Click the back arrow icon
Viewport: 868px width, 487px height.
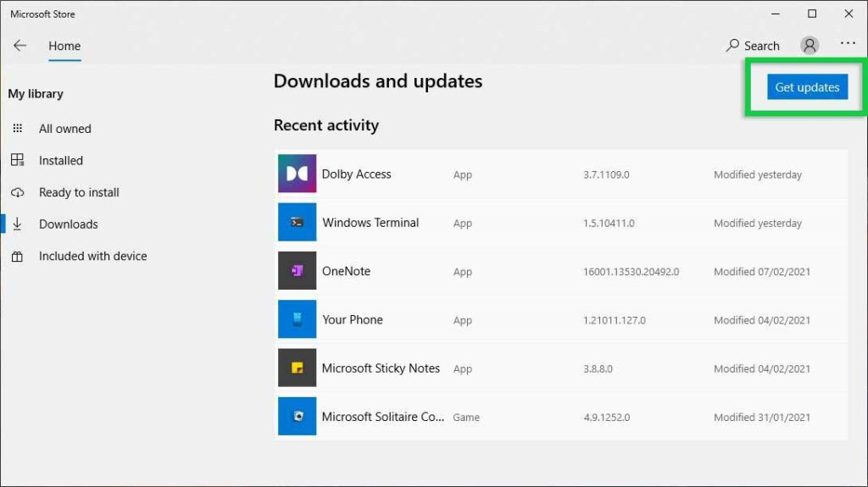coord(20,46)
